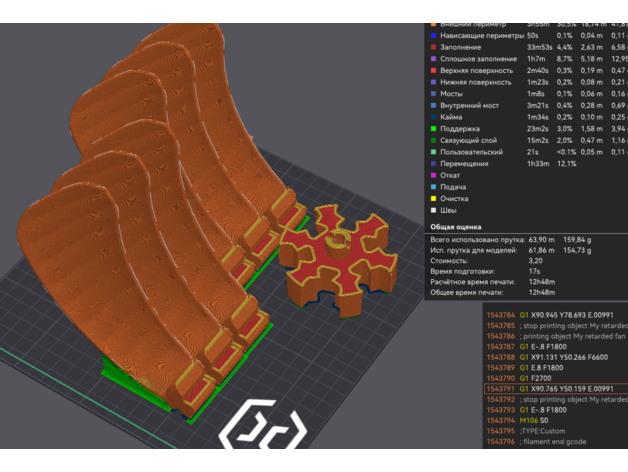
Task: Click the purple Сплошное заполнение swatch
Action: [x=433, y=59]
